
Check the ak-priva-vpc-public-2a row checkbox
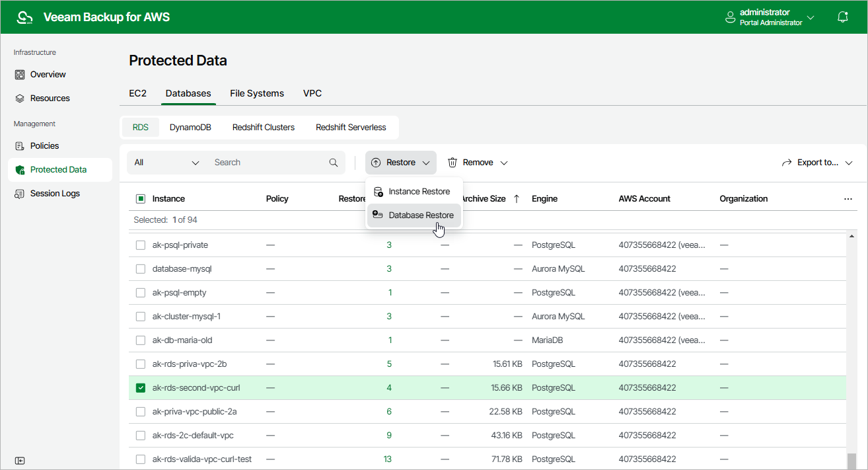[x=141, y=412]
